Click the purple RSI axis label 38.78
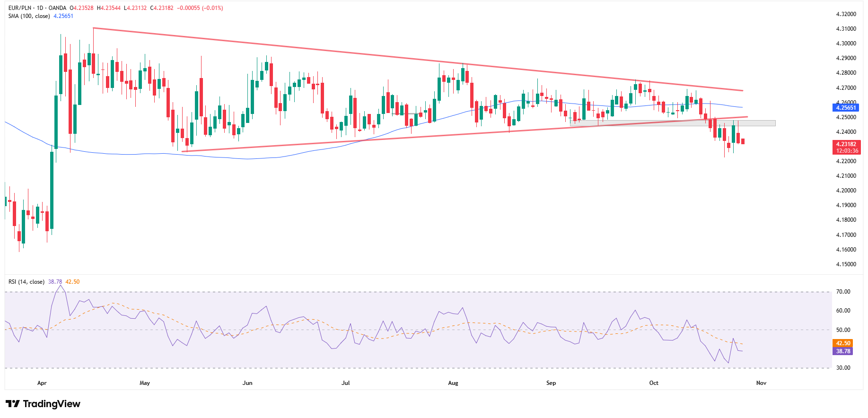868x418 pixels. coord(843,351)
